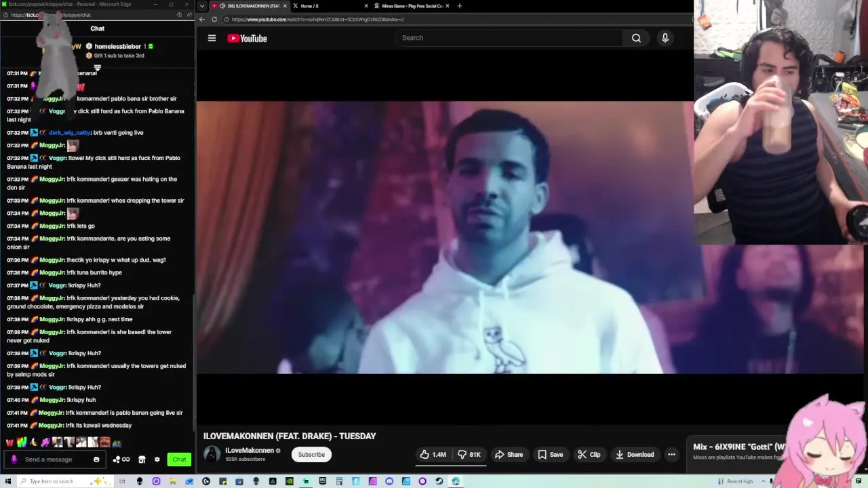Close the Mines Game tab

448,6
